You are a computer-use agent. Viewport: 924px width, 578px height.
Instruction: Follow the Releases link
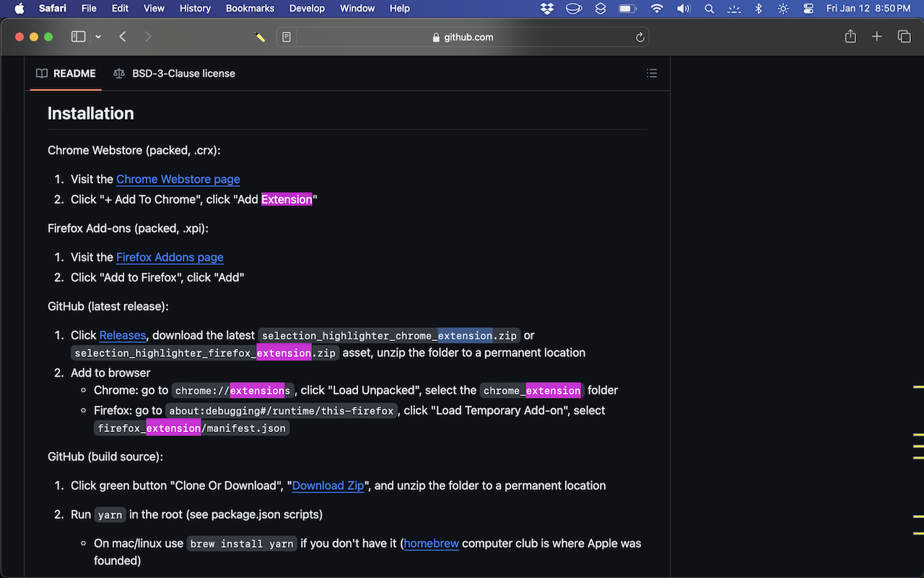click(123, 335)
